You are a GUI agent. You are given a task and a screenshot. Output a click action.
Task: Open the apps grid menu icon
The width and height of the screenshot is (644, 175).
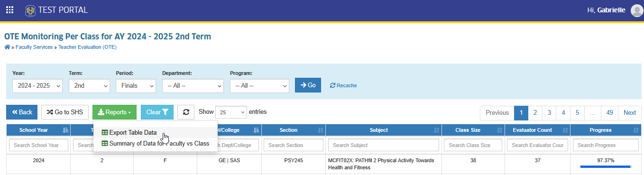coord(9,10)
